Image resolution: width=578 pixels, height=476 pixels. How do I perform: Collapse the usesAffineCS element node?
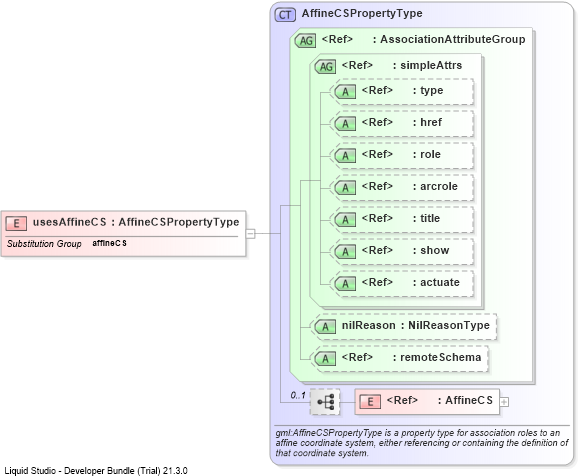click(x=251, y=233)
